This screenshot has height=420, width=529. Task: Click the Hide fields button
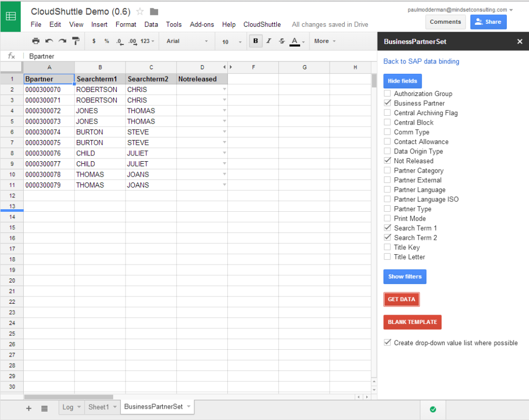402,81
